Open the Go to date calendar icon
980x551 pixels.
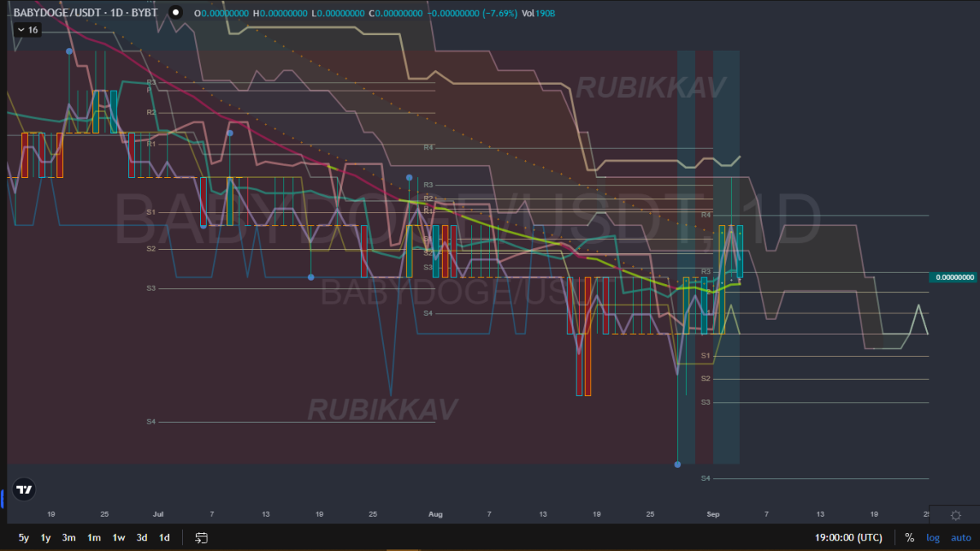[x=202, y=538]
